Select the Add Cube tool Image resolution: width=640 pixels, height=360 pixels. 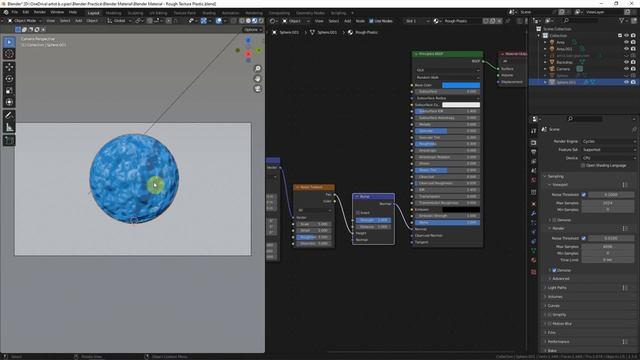click(x=9, y=140)
